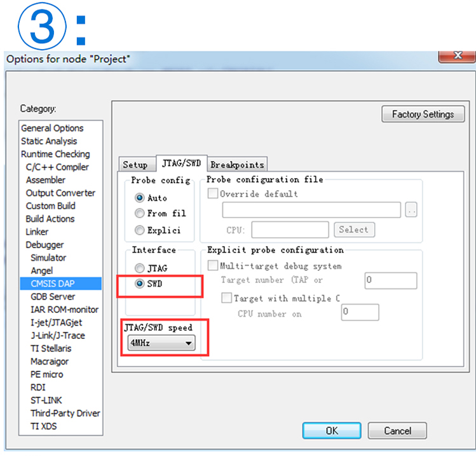
Task: Select J-Link/J-Trace debugger driver
Action: point(57,335)
